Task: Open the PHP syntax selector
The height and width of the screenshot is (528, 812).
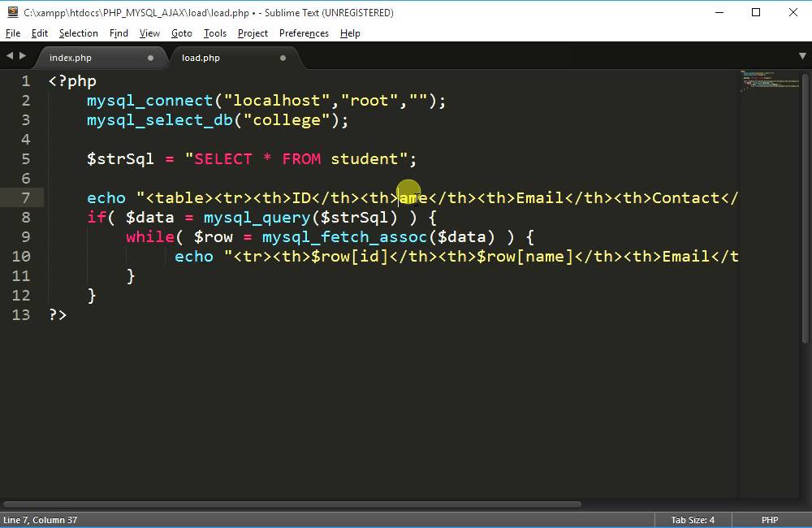Action: [x=769, y=520]
